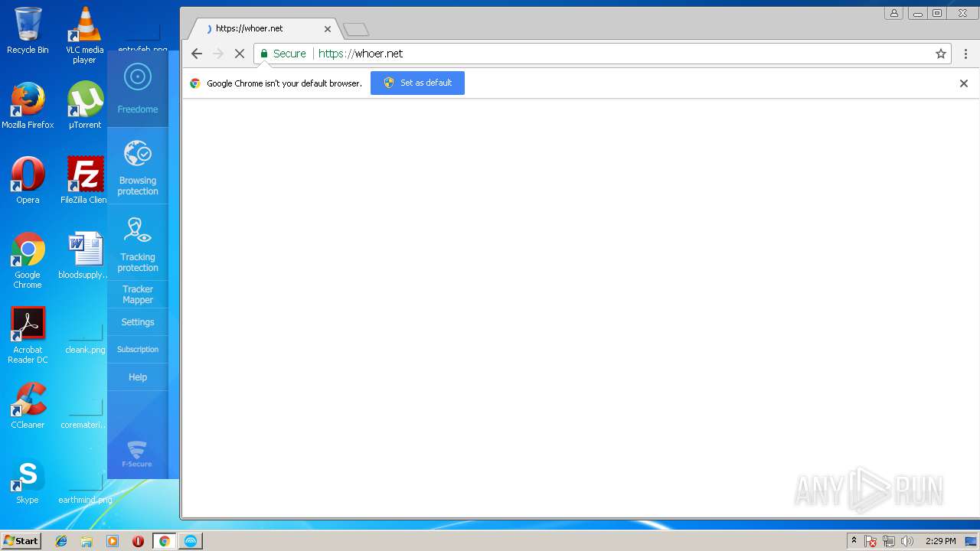The image size is (980, 551).
Task: Click the Action Center flag tray icon
Action: pos(871,541)
